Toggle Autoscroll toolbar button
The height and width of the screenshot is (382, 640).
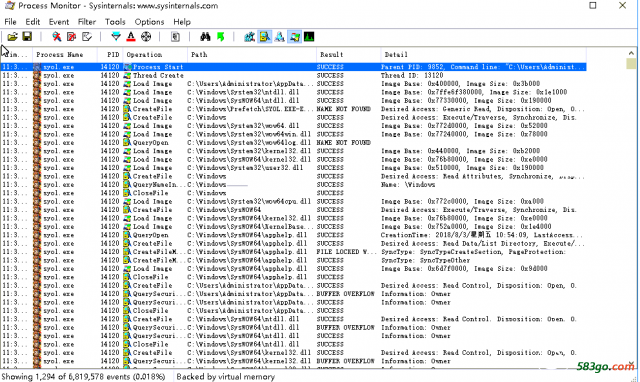pos(71,37)
